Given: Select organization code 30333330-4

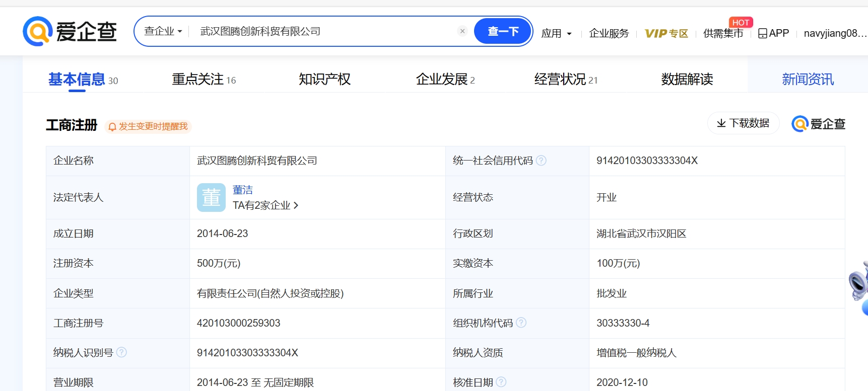Looking at the screenshot, I should (623, 323).
